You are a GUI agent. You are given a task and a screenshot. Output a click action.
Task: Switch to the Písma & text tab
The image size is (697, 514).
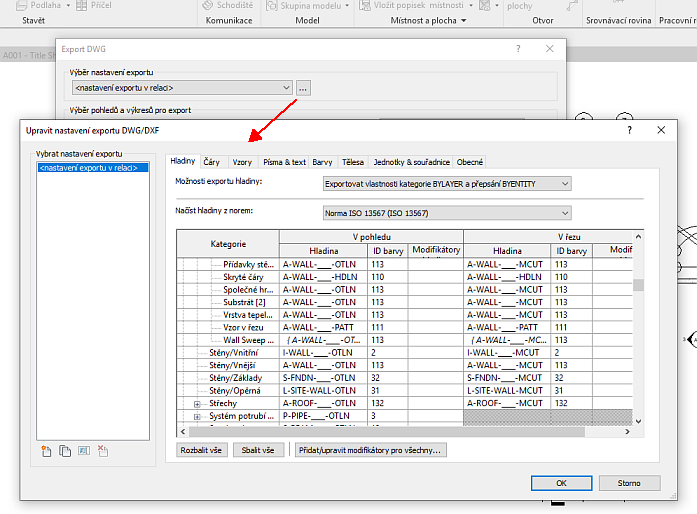(x=284, y=162)
